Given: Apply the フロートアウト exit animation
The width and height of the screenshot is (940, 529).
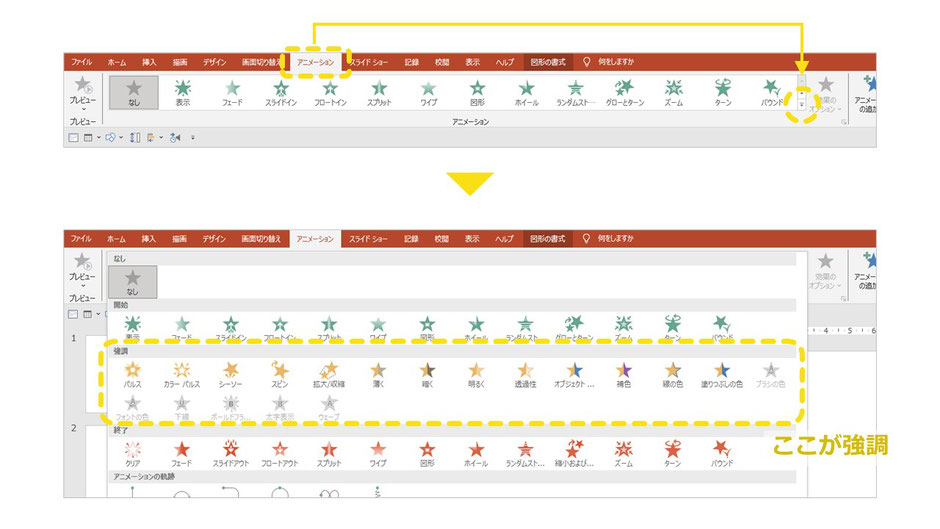Looking at the screenshot, I should (280, 454).
